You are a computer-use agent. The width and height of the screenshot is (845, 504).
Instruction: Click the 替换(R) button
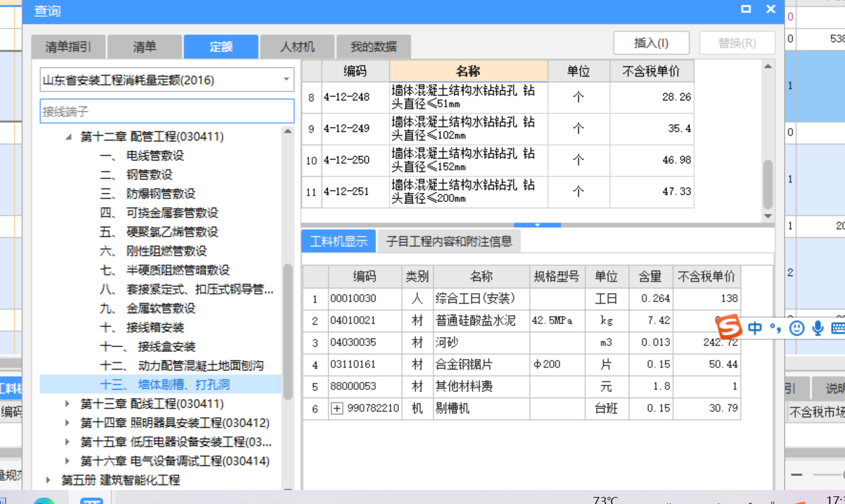pos(737,43)
